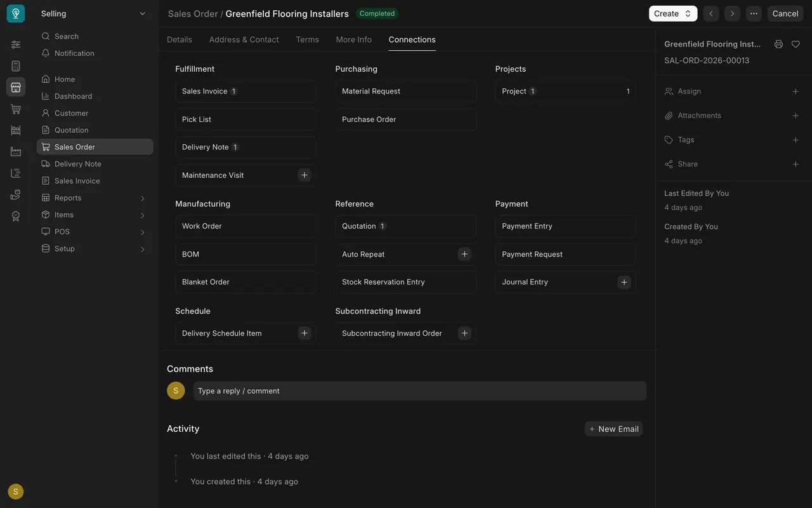Open the three-dot more actions menu

pos(754,13)
